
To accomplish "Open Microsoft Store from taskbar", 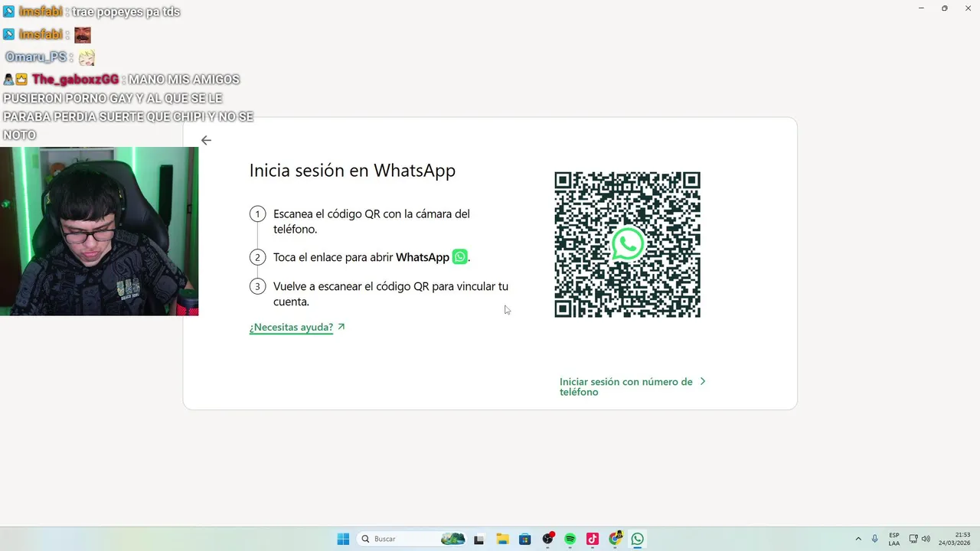I will tap(524, 539).
